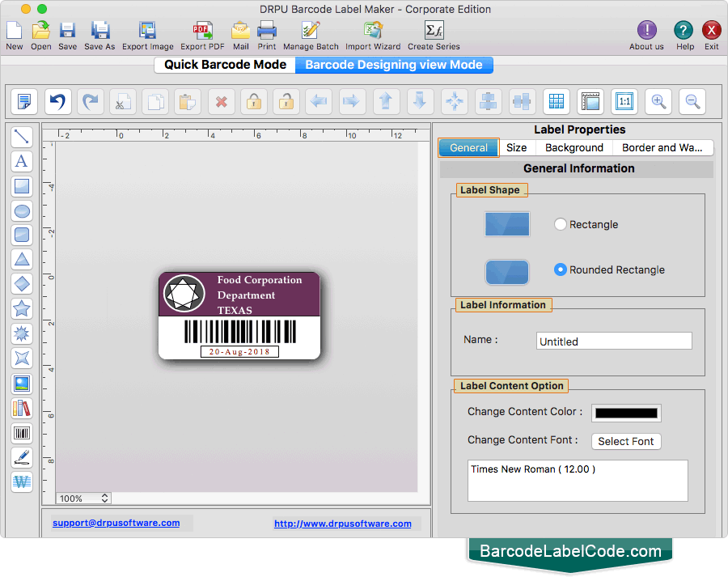Open the drpusoftware.com website link

[343, 524]
